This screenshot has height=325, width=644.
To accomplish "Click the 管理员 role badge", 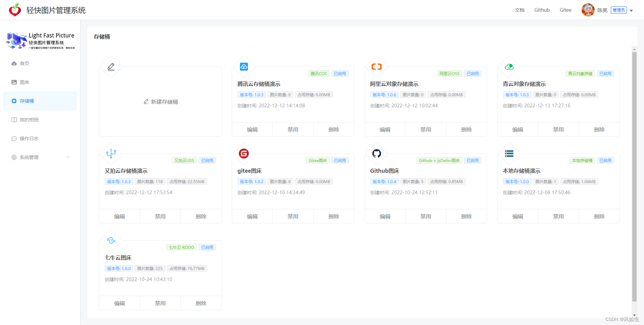I will (619, 10).
